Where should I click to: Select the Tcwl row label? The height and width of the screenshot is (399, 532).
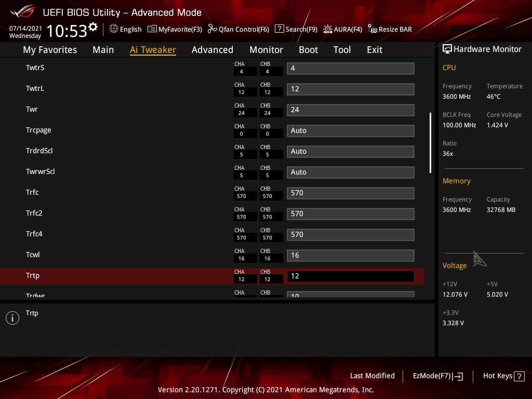33,255
